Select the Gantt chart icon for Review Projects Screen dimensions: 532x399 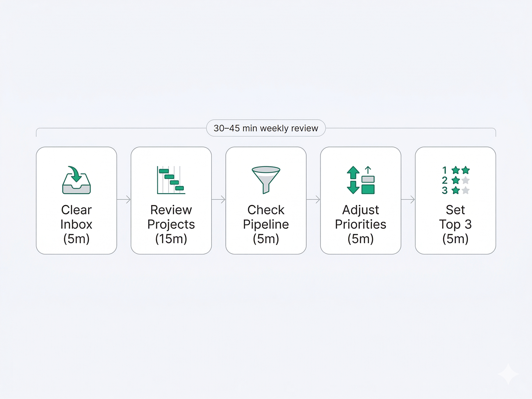coord(171,180)
